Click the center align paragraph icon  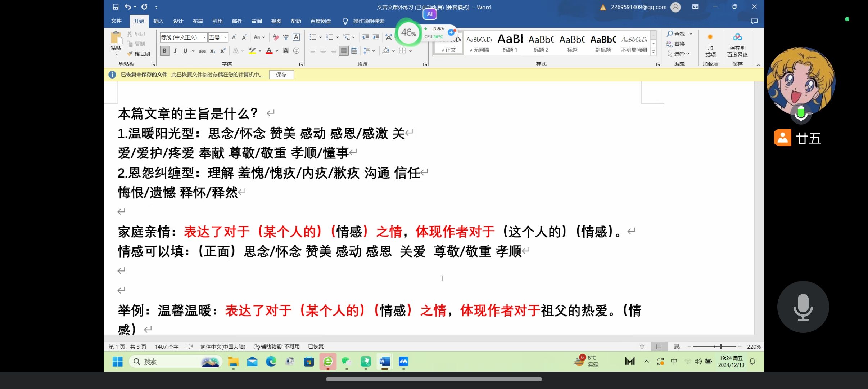[x=323, y=51]
